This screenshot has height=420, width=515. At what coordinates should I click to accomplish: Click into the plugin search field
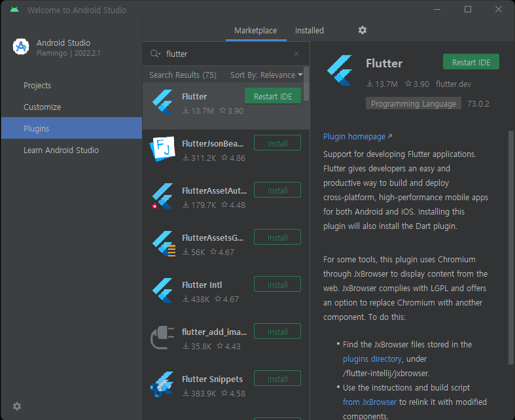pyautogui.click(x=226, y=54)
